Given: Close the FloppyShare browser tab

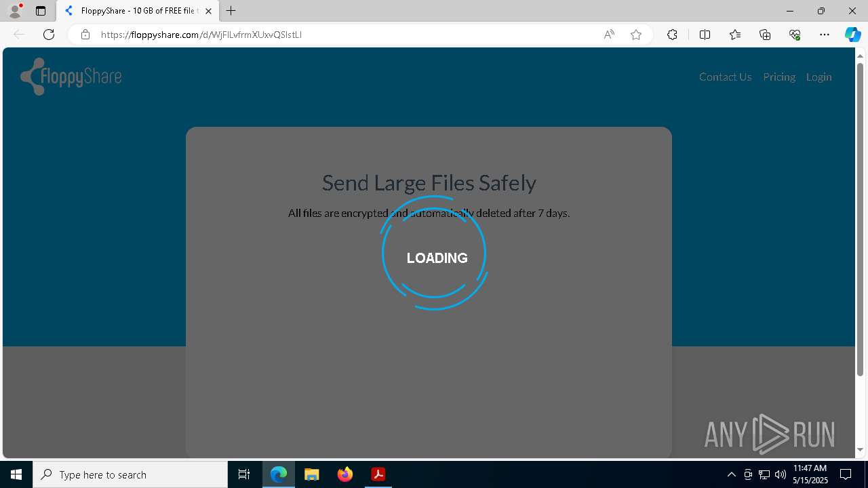Looking at the screenshot, I should click(x=208, y=11).
